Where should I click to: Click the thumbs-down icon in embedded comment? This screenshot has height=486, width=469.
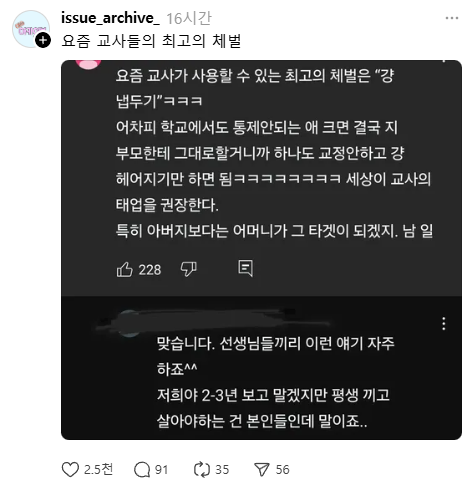(188, 269)
